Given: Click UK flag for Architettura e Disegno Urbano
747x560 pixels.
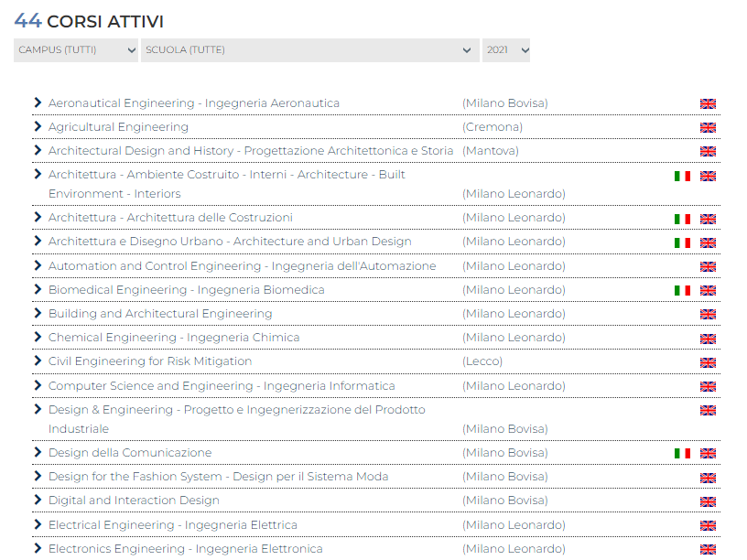Looking at the screenshot, I should point(708,242).
